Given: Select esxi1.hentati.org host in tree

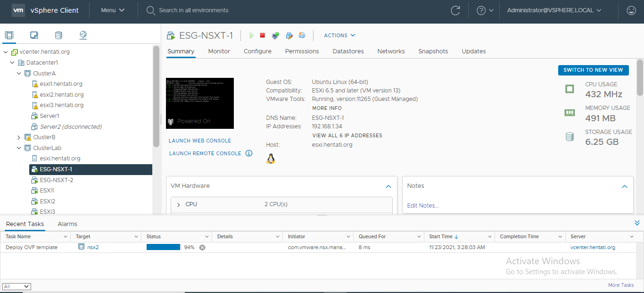Looking at the screenshot, I should (x=61, y=84).
